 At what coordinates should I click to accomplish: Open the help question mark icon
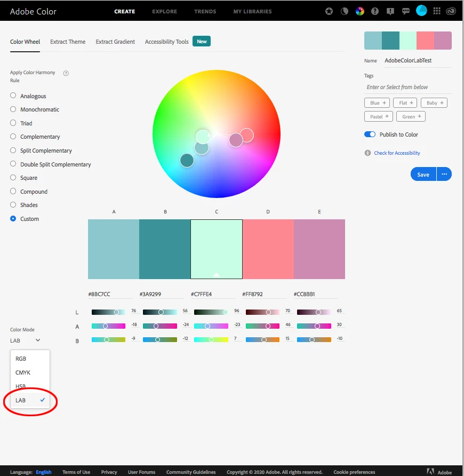[375, 12]
